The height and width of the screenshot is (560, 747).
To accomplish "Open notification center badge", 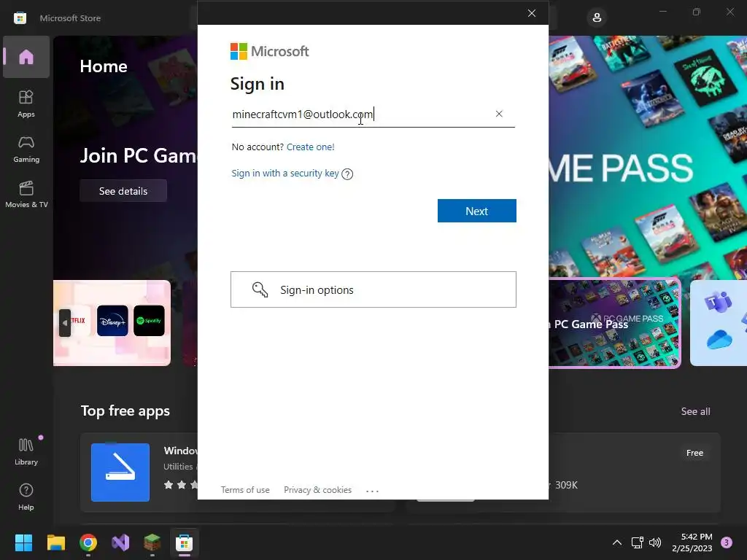I will (x=727, y=542).
